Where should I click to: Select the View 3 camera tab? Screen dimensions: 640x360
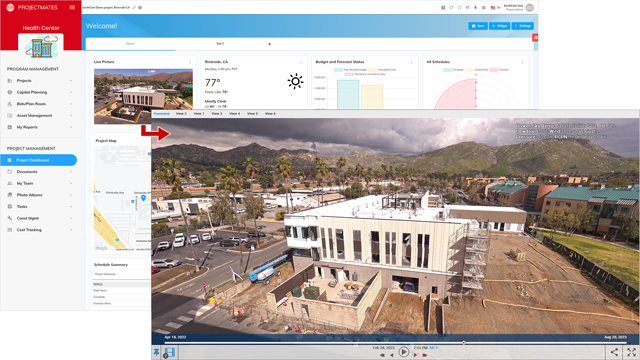click(x=217, y=114)
